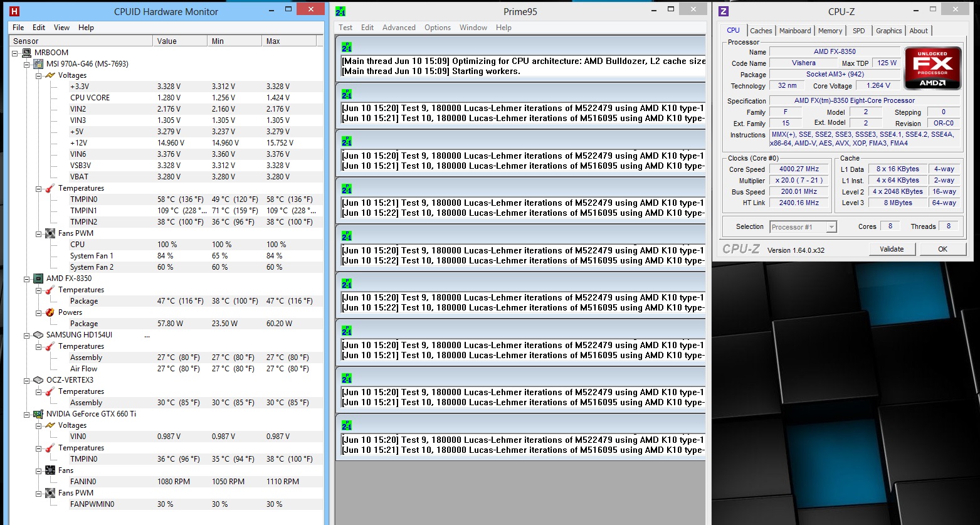Open the View menu in HWMonitor
The image size is (980, 525).
[61, 28]
